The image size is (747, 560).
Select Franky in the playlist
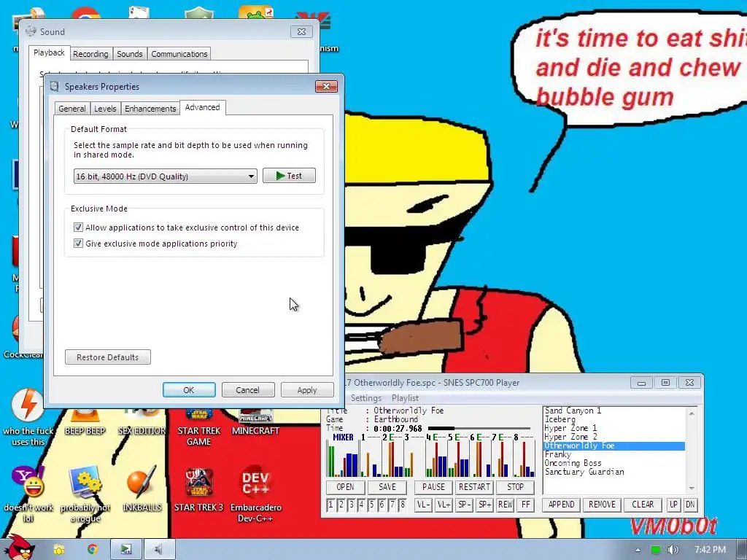(x=558, y=454)
